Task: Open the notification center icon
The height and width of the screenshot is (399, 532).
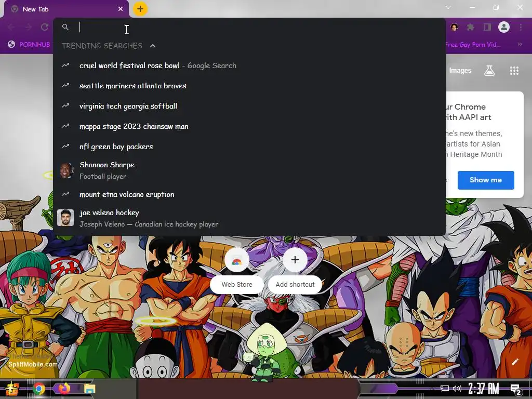Action: (x=516, y=389)
